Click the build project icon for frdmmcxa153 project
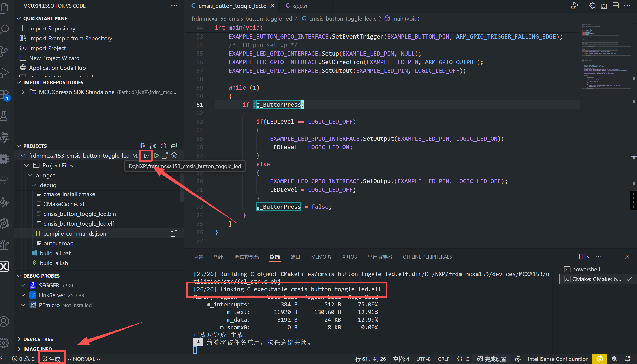Image resolution: width=637 pixels, height=364 pixels. pyautogui.click(x=147, y=156)
